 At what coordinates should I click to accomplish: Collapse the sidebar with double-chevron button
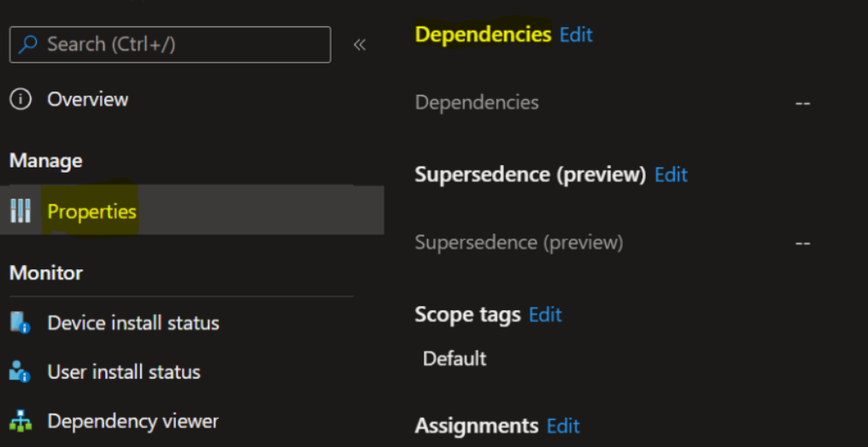[x=360, y=44]
